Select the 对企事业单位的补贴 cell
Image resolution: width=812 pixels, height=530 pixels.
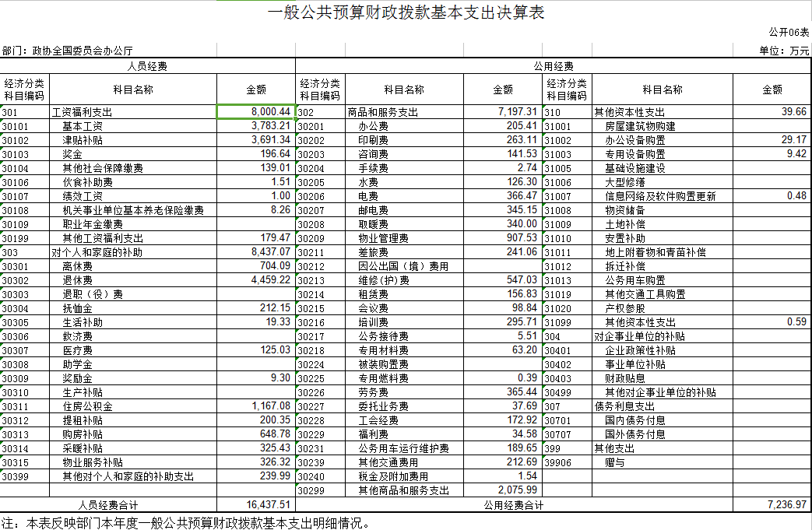[663, 336]
